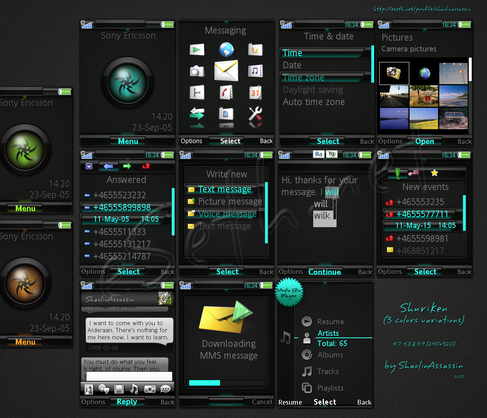Select the green-arrow transfer icon
487x418 pixels.
pyautogui.click(x=197, y=114)
